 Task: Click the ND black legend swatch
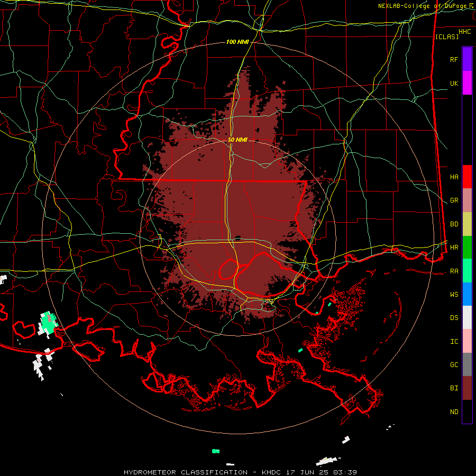point(467,411)
